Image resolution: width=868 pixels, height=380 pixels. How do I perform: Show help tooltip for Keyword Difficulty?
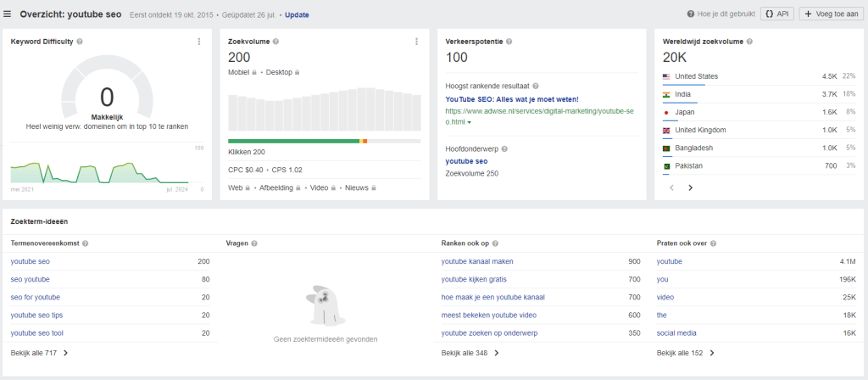pos(80,42)
